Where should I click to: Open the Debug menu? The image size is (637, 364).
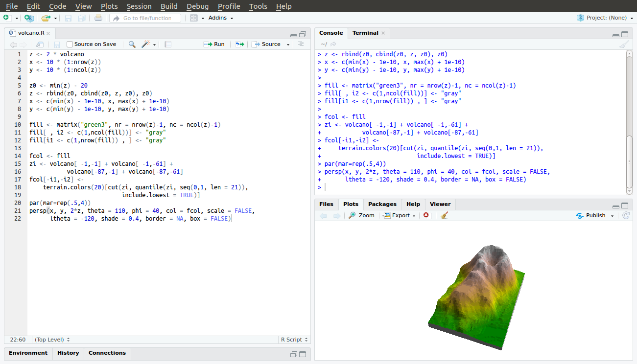coord(197,6)
